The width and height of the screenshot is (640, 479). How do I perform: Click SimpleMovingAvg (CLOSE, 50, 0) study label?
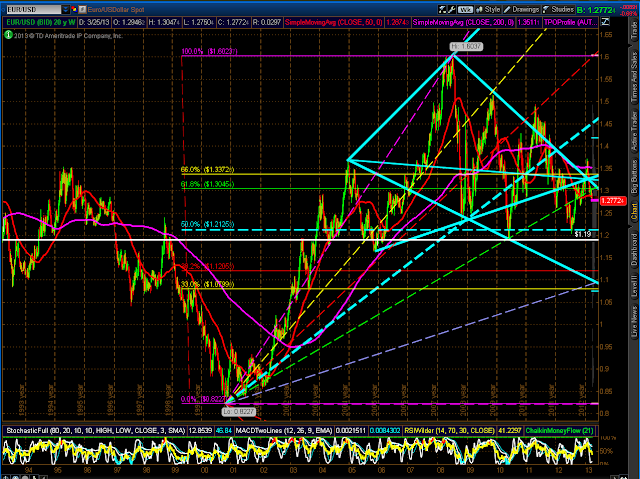click(x=333, y=22)
